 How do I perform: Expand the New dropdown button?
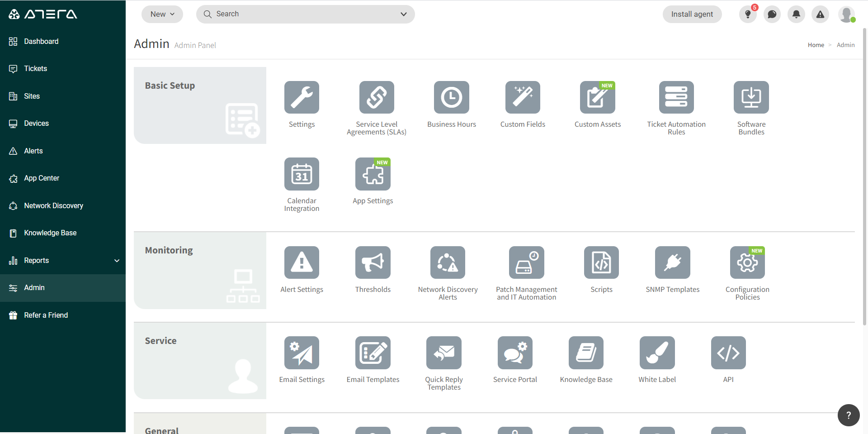pos(162,14)
